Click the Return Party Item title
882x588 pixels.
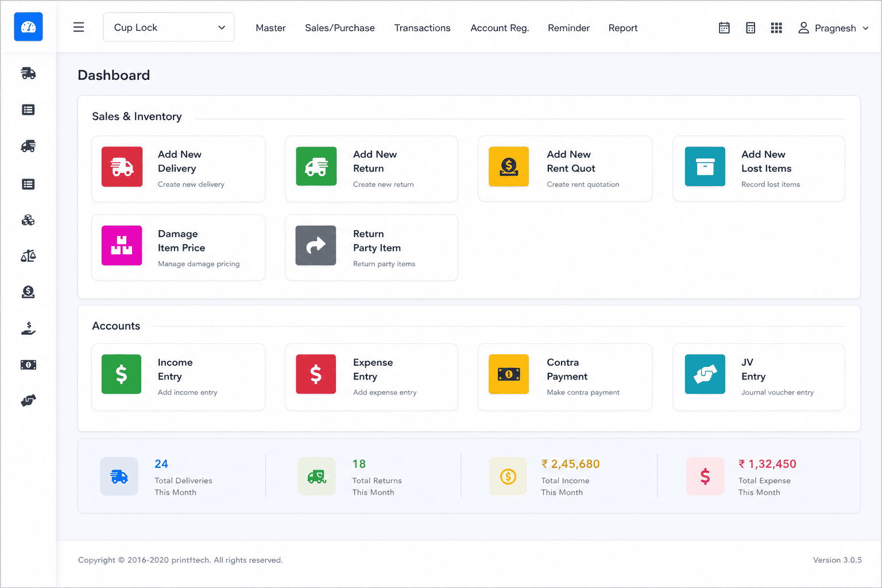coord(377,241)
